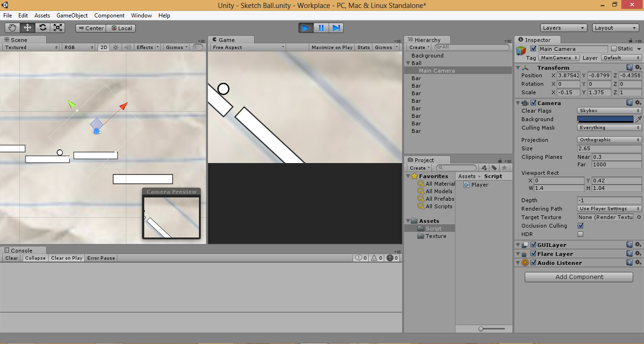The width and height of the screenshot is (644, 344).
Task: Enable the HDR checkbox
Action: click(580, 234)
